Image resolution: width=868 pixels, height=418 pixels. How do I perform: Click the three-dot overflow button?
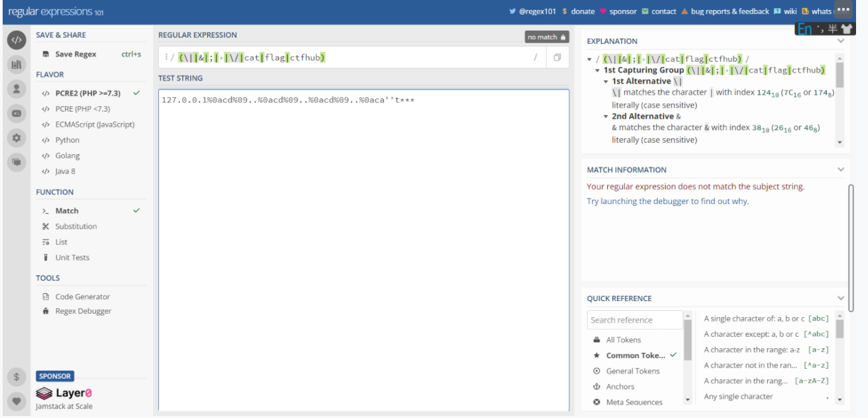(x=843, y=10)
